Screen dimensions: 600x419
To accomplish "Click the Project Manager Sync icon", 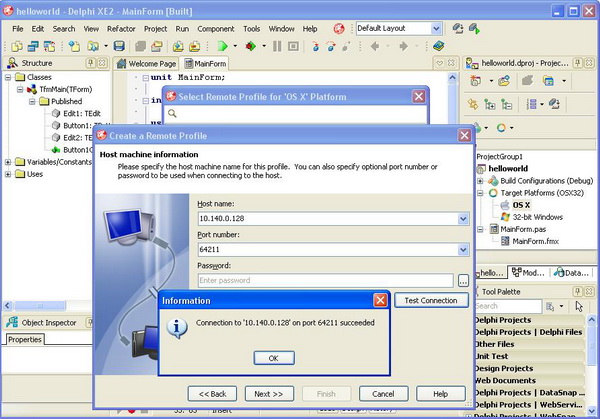I will [473, 104].
